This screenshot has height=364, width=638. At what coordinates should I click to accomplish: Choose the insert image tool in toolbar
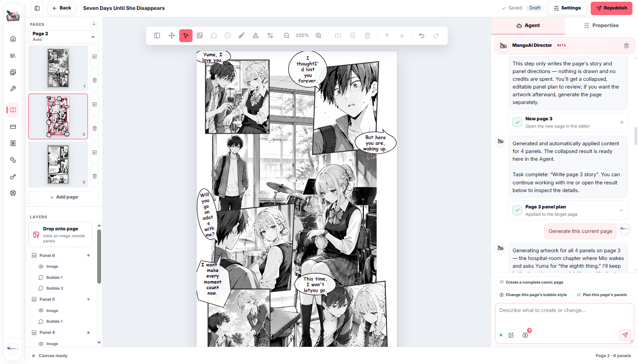point(200,36)
